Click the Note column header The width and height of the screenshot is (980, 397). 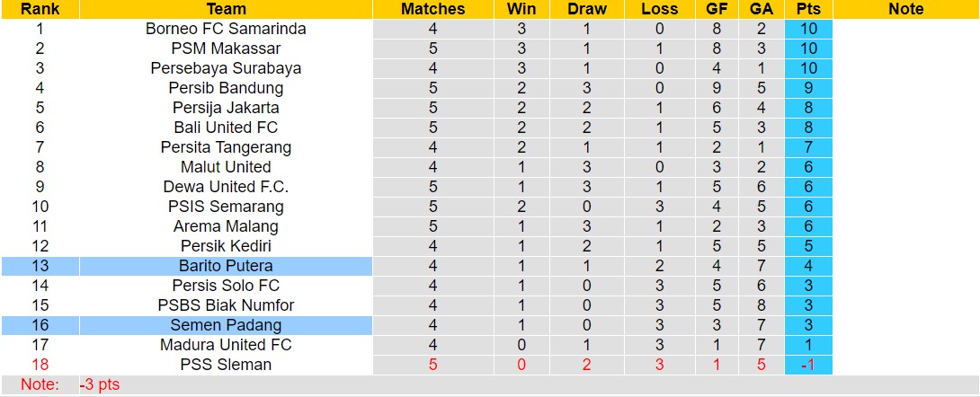[x=905, y=9]
